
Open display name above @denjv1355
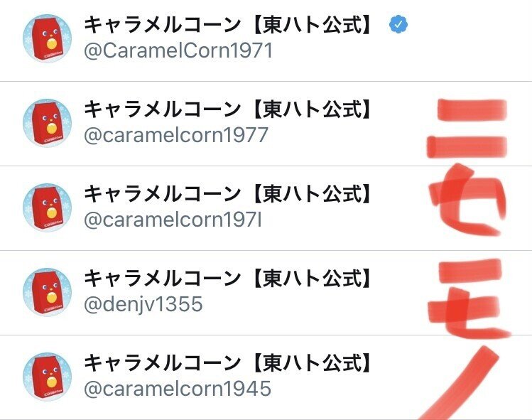tap(227, 279)
